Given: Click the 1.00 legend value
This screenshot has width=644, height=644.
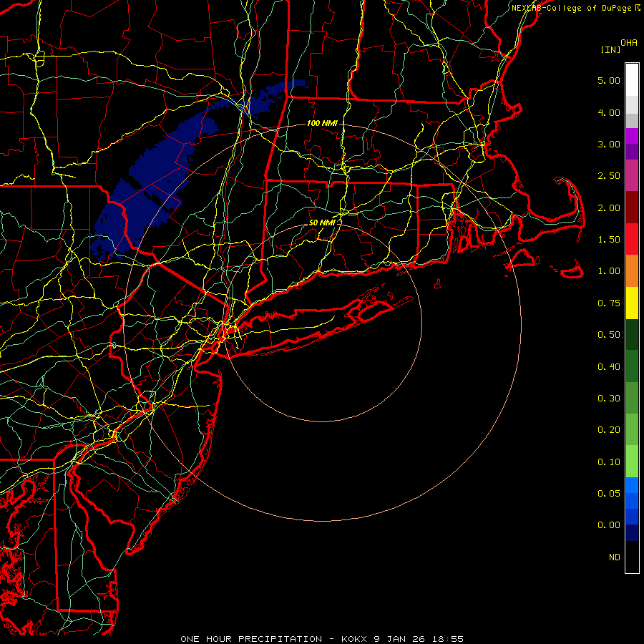Looking at the screenshot, I should point(609,271).
